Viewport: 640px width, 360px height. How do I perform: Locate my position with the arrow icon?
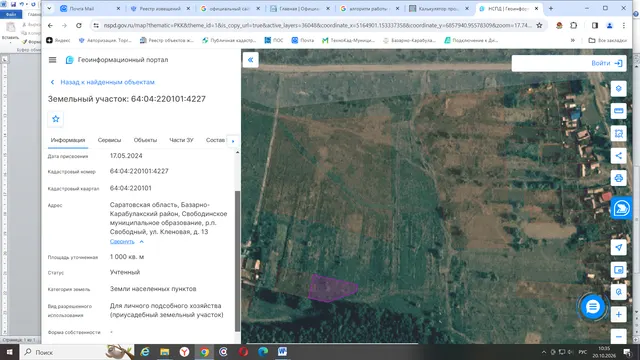pos(618,247)
